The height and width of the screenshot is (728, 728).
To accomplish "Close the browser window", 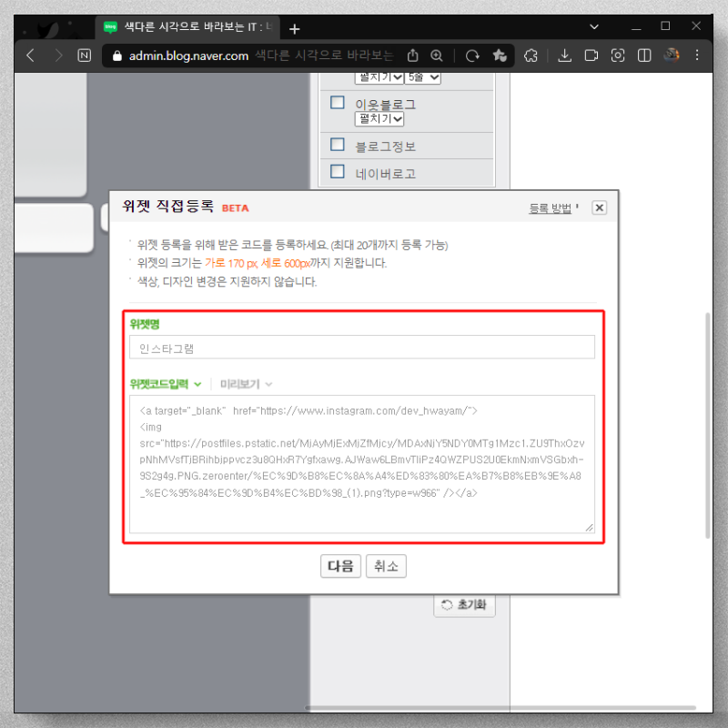I will pyautogui.click(x=696, y=26).
